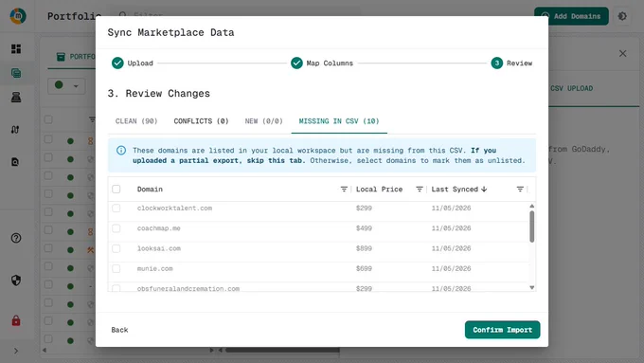Open the shield security icon in sidebar
Screen dimensions: 644x363
click(x=16, y=281)
